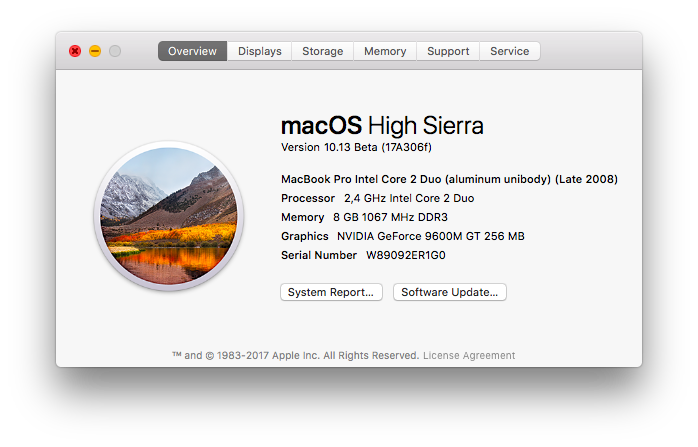Viewport: 698px width, 447px height.
Task: Click the Graphics NVIDIA GeForce line
Action: [402, 236]
